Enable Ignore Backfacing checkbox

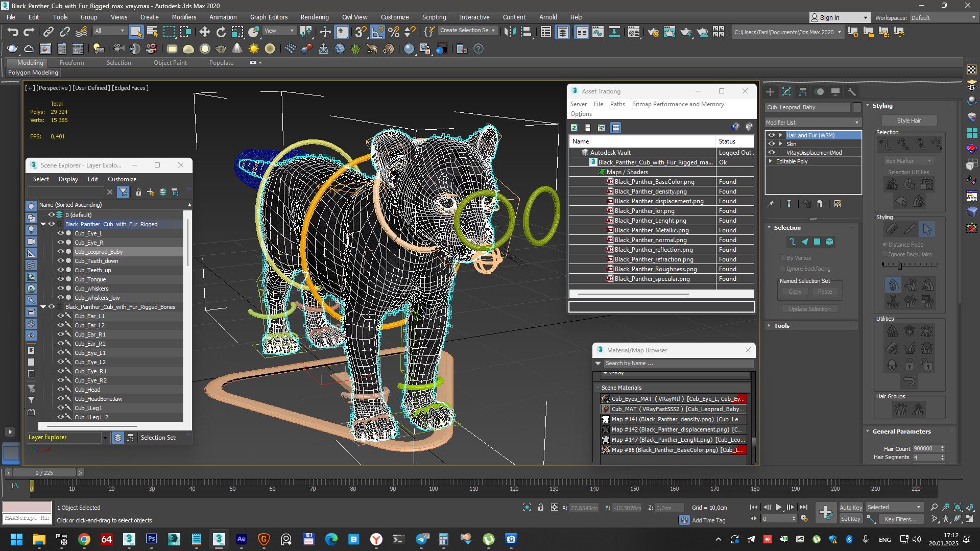click(x=783, y=269)
